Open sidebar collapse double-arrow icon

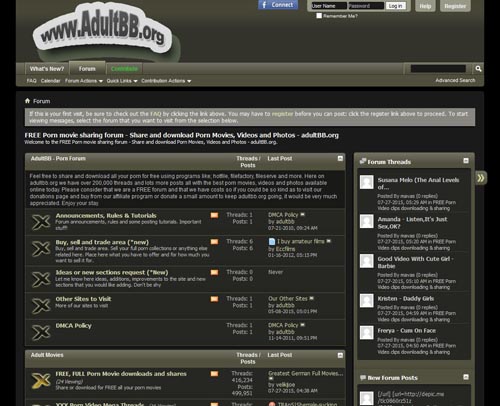click(x=481, y=178)
